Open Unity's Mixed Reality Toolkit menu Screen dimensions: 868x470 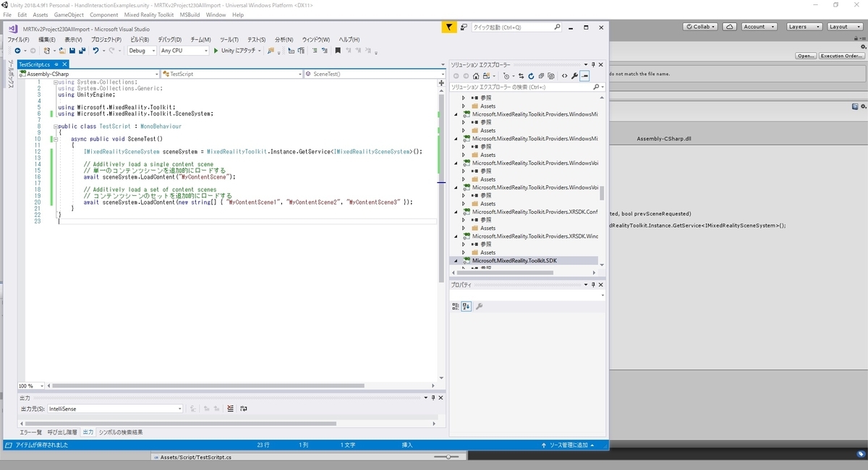(148, 14)
